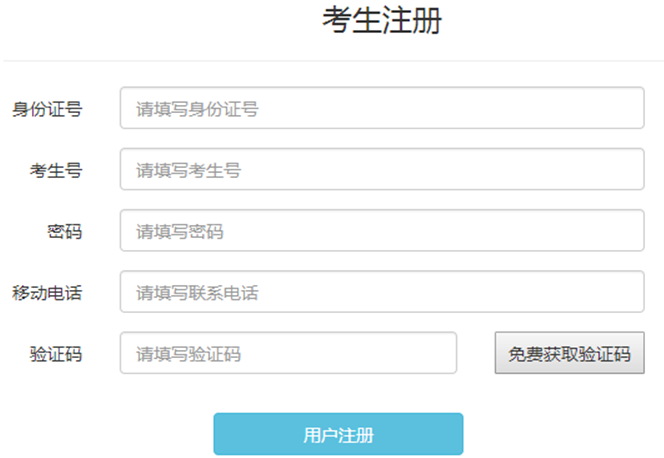Click the 身份证号 input field
This screenshot has width=664, height=458.
point(430,109)
